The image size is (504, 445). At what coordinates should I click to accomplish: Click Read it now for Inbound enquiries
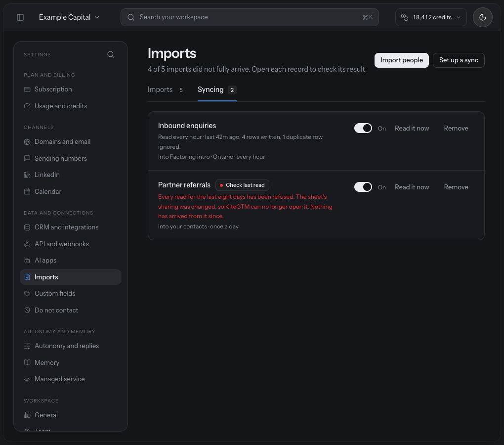412,128
